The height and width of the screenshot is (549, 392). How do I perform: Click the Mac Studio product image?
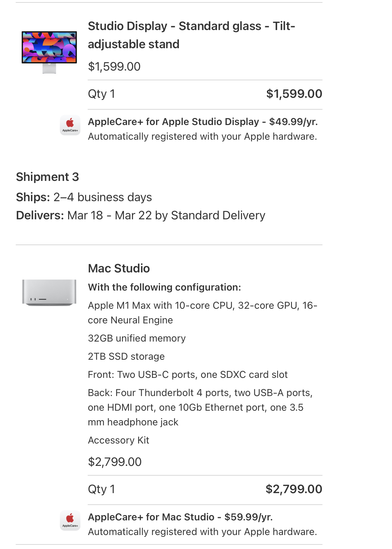(x=49, y=292)
